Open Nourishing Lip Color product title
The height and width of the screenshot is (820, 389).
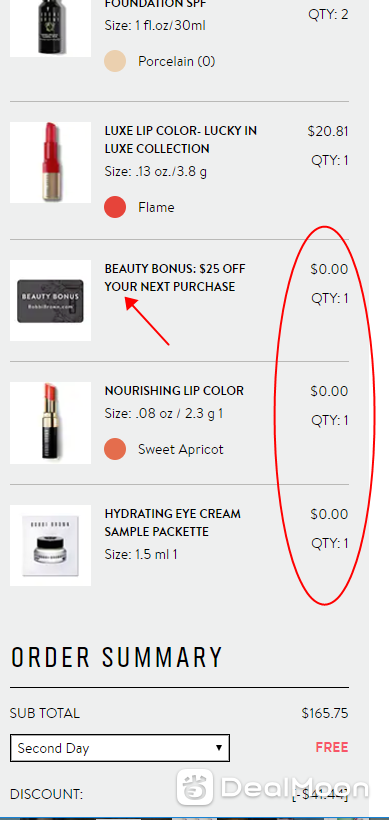(x=174, y=391)
